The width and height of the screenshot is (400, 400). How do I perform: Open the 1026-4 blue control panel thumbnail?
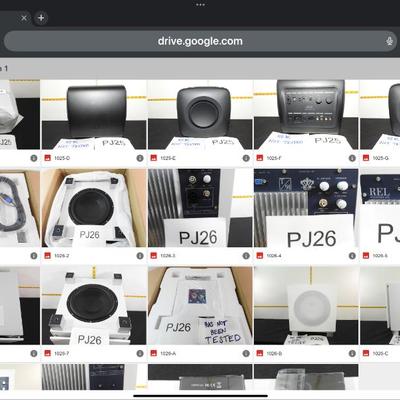pyautogui.click(x=306, y=208)
